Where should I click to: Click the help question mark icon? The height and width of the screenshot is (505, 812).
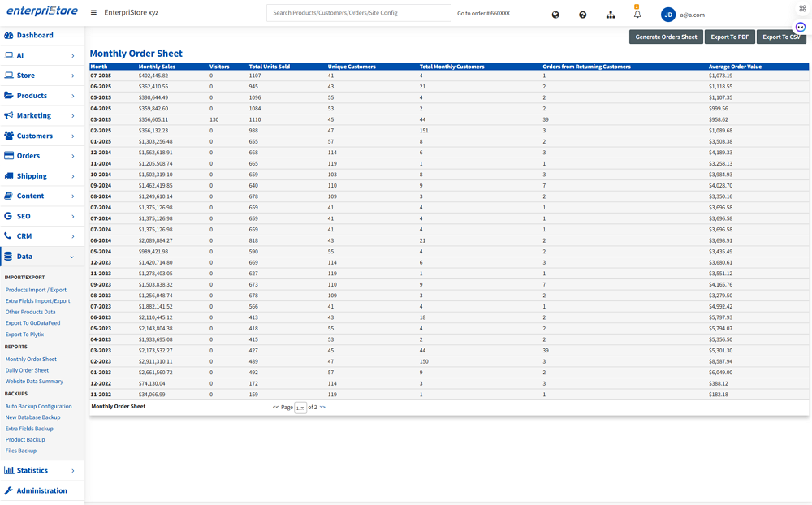coord(583,15)
